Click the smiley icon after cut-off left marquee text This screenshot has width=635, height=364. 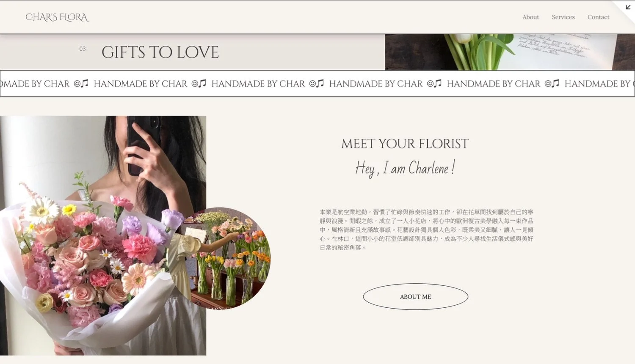coord(77,84)
